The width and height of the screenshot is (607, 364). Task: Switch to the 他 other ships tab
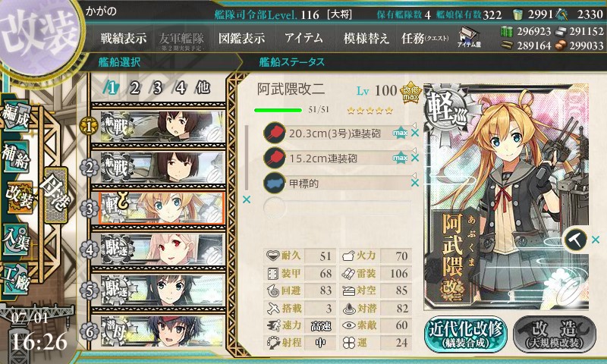coord(203,88)
